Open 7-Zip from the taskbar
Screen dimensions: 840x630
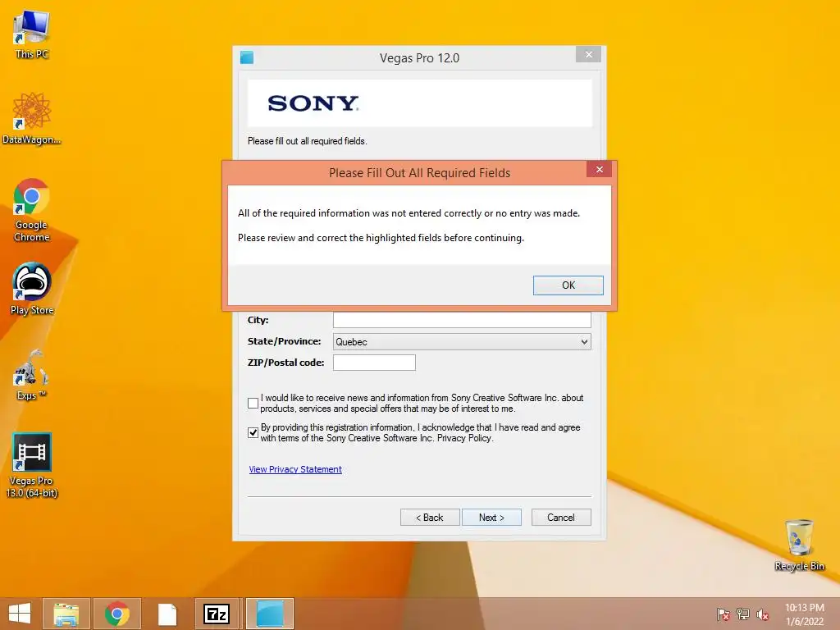pyautogui.click(x=217, y=614)
